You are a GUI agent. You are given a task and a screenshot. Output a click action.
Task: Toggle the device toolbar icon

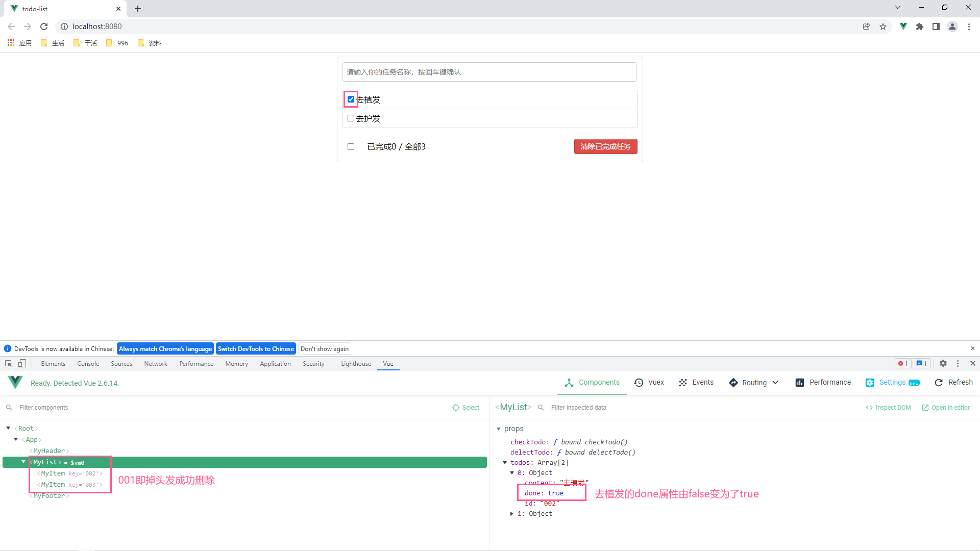[22, 363]
